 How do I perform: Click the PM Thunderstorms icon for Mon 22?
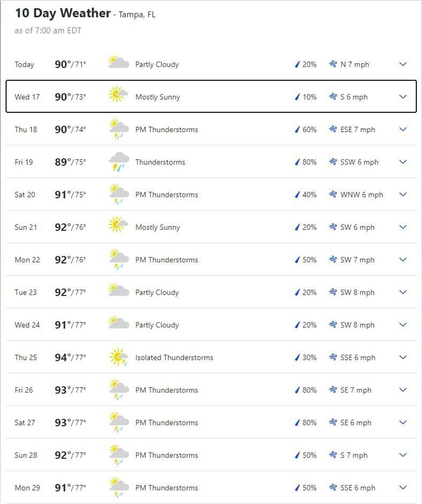(x=118, y=259)
